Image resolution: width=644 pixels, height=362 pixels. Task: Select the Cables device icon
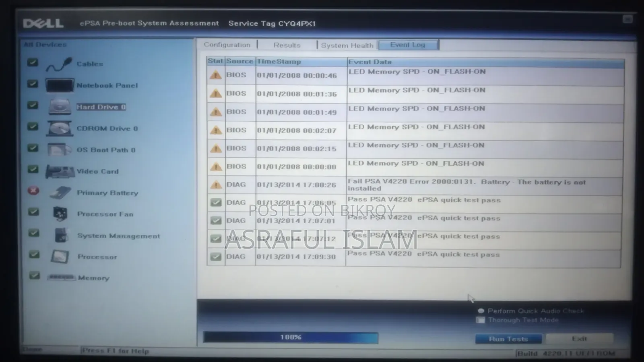coord(59,64)
